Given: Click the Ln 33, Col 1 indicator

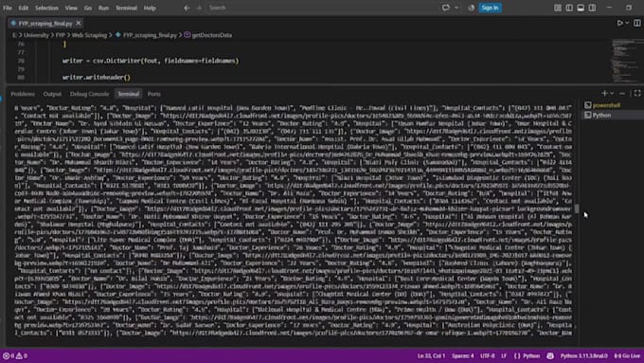Looking at the screenshot, I should tap(431, 355).
